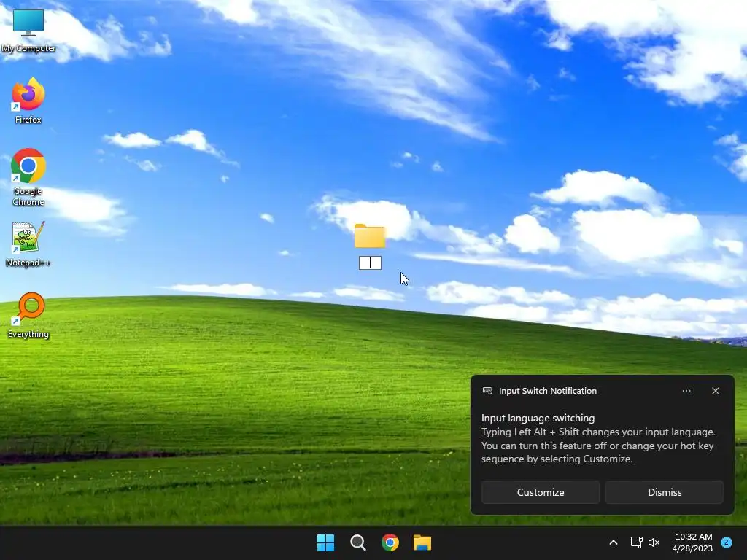
Task: Open the Windows Start menu
Action: click(x=326, y=542)
